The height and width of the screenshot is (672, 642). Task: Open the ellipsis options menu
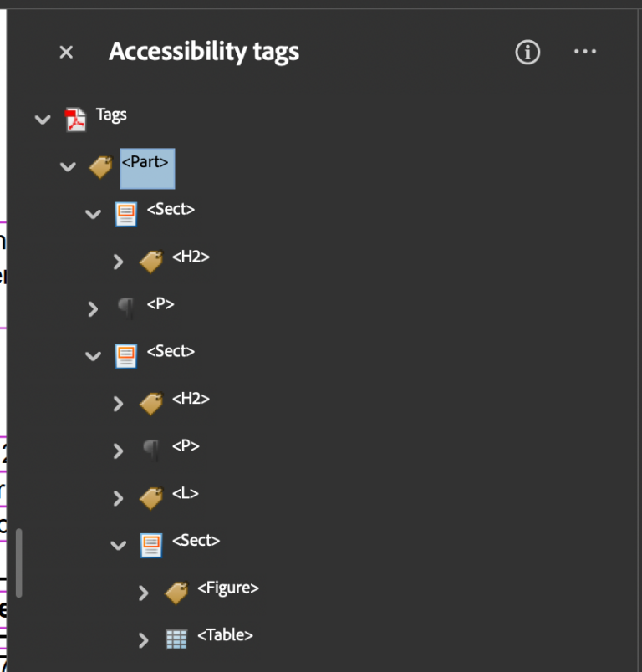click(585, 52)
